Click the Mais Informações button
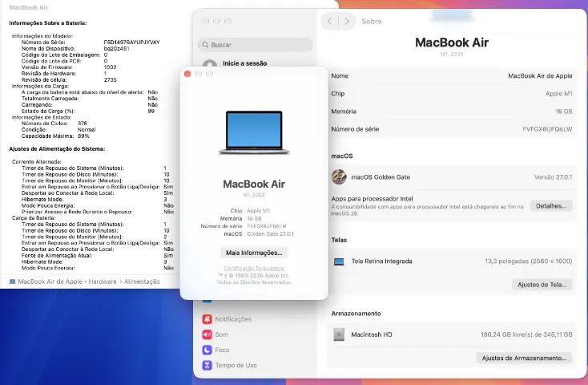 pos(254,253)
